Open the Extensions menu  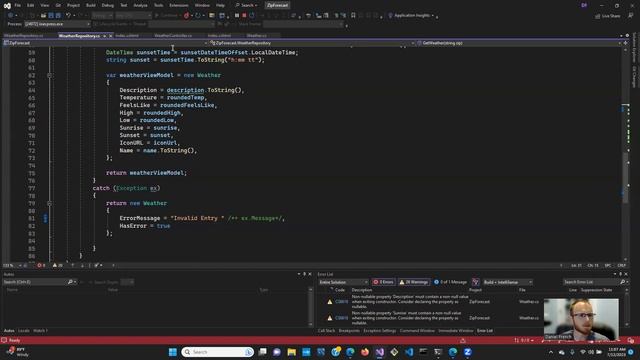(x=179, y=5)
